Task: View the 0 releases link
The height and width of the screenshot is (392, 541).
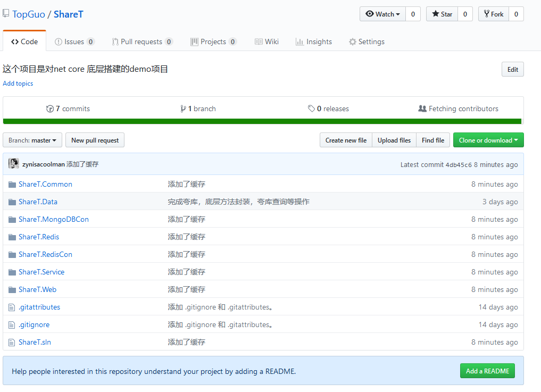Action: click(328, 109)
